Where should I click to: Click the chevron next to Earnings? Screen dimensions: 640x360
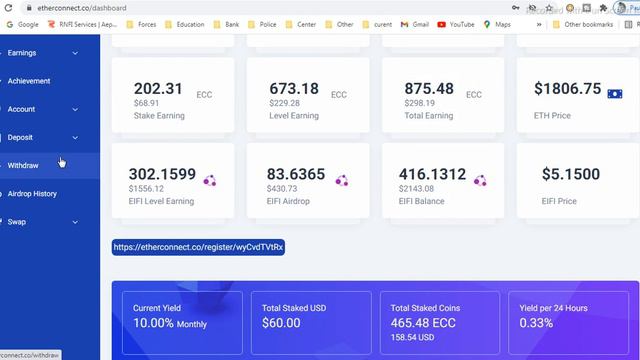coord(75,53)
